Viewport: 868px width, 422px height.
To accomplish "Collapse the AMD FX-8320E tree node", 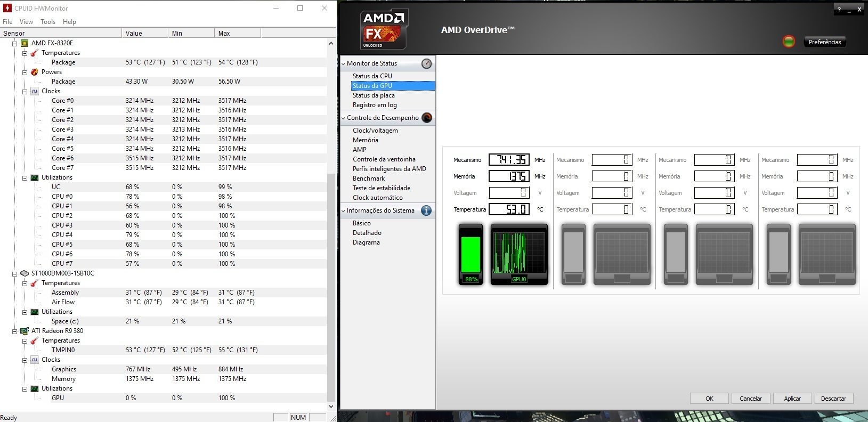I will point(15,43).
